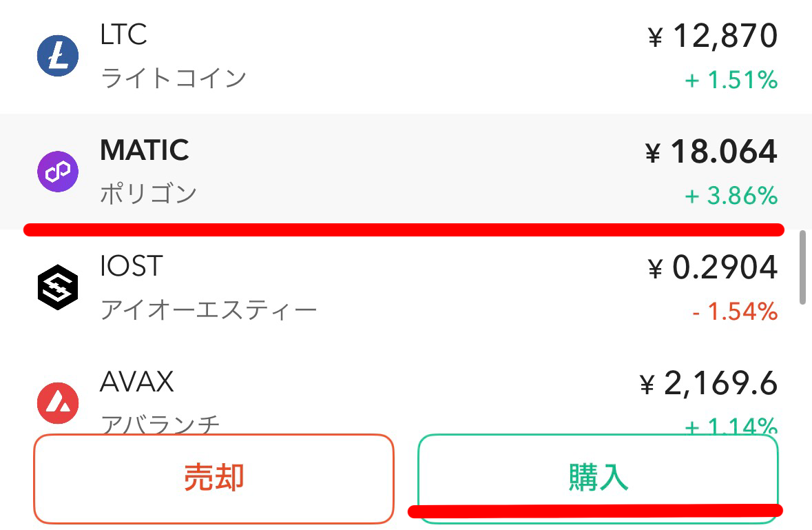Select the LTC ticker label

pos(124,35)
